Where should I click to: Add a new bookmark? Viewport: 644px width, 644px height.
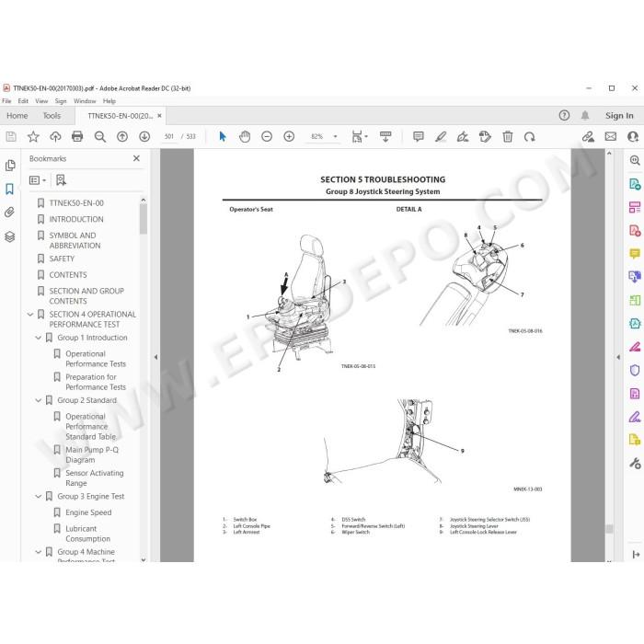(x=61, y=180)
